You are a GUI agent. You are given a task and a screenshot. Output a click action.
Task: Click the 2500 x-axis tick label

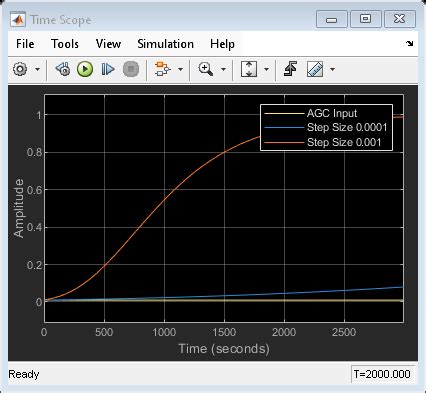[344, 332]
